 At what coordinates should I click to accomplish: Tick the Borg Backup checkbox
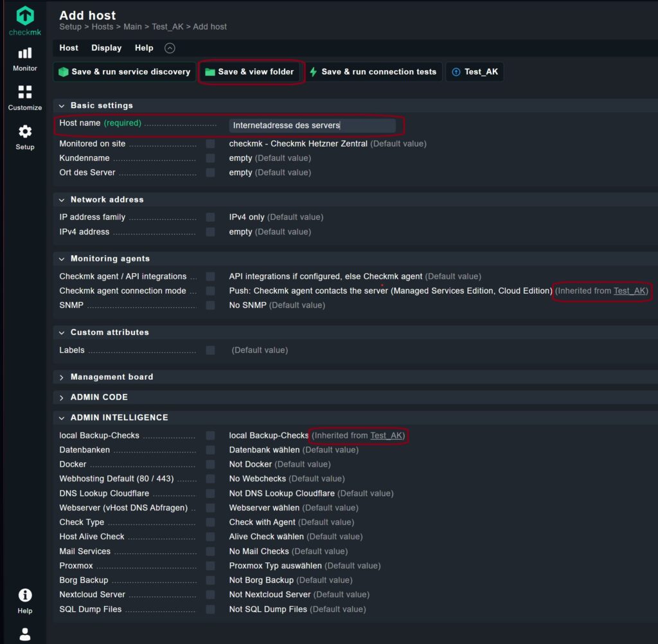[210, 580]
